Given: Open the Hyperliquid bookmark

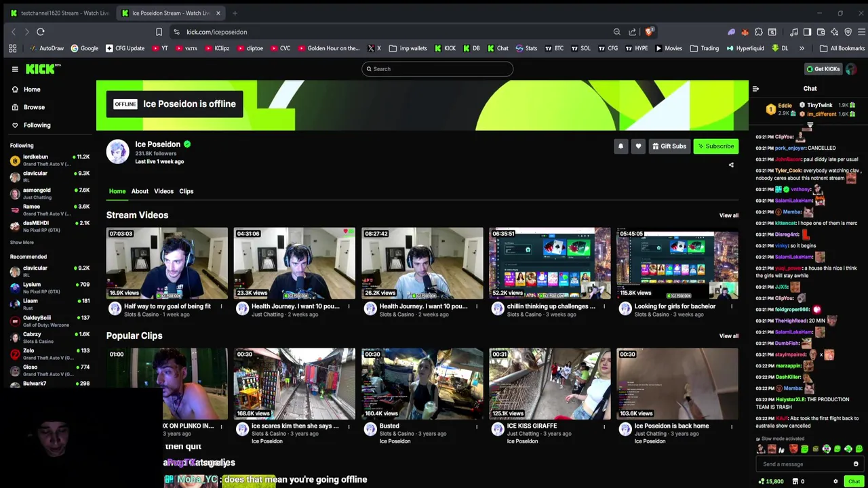Looking at the screenshot, I should point(745,48).
